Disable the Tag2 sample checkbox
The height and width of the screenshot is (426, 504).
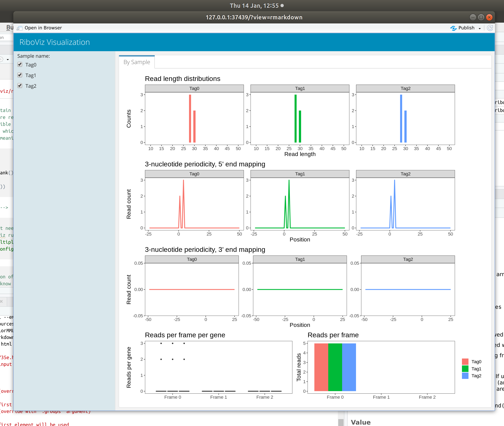(20, 85)
